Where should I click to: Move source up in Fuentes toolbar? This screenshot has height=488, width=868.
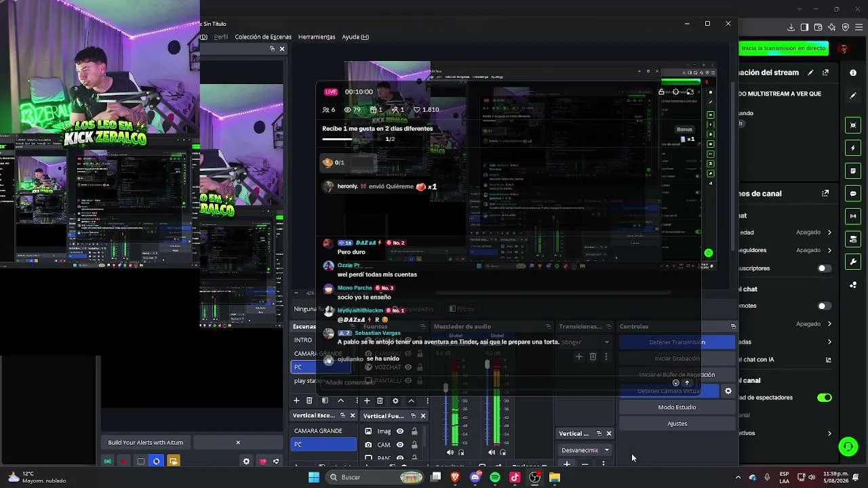411,401
